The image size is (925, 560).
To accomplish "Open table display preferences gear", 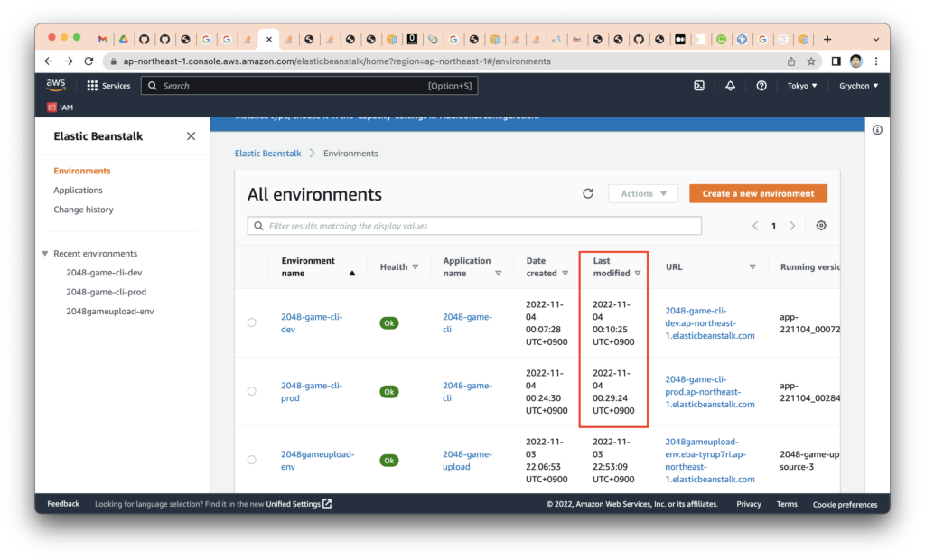I will coord(821,225).
